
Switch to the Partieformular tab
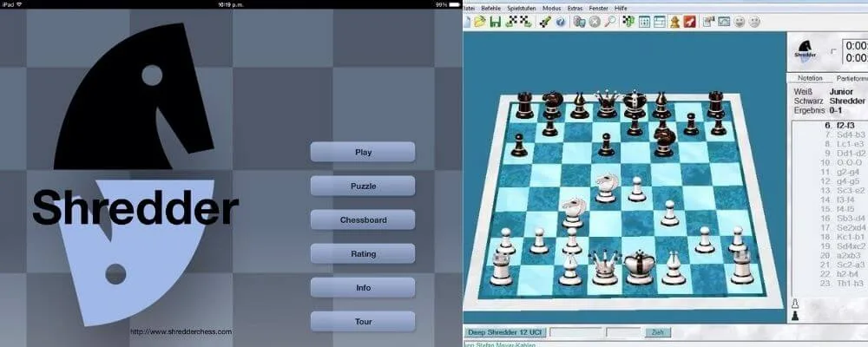point(851,78)
